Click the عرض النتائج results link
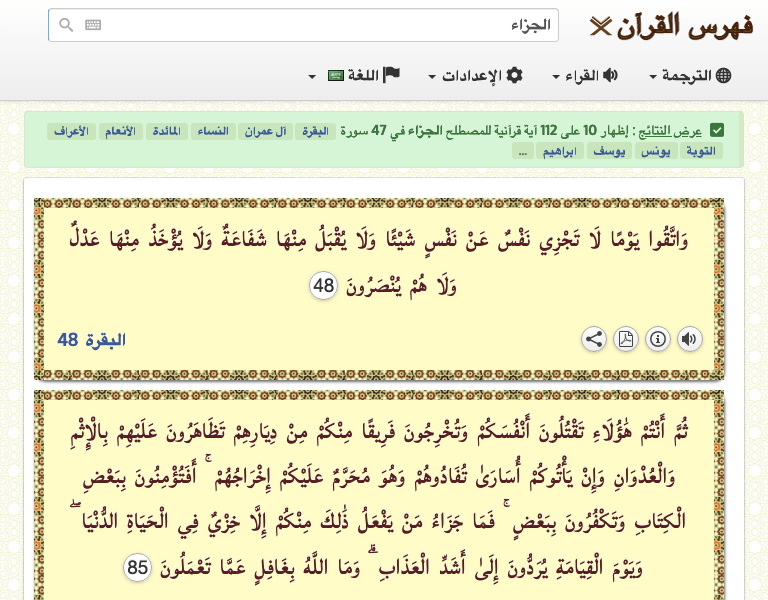768x600 pixels. point(670,131)
